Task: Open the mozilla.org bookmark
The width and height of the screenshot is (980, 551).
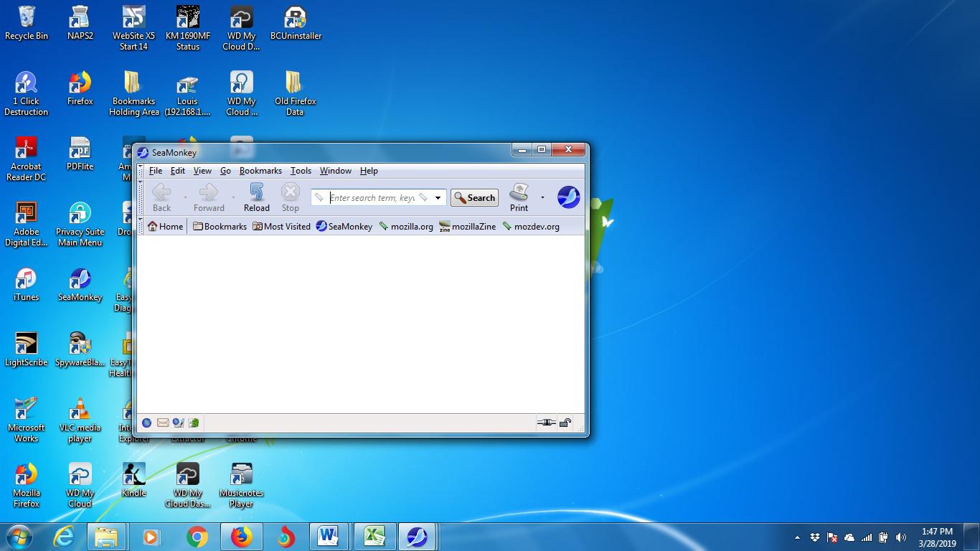Action: click(406, 226)
